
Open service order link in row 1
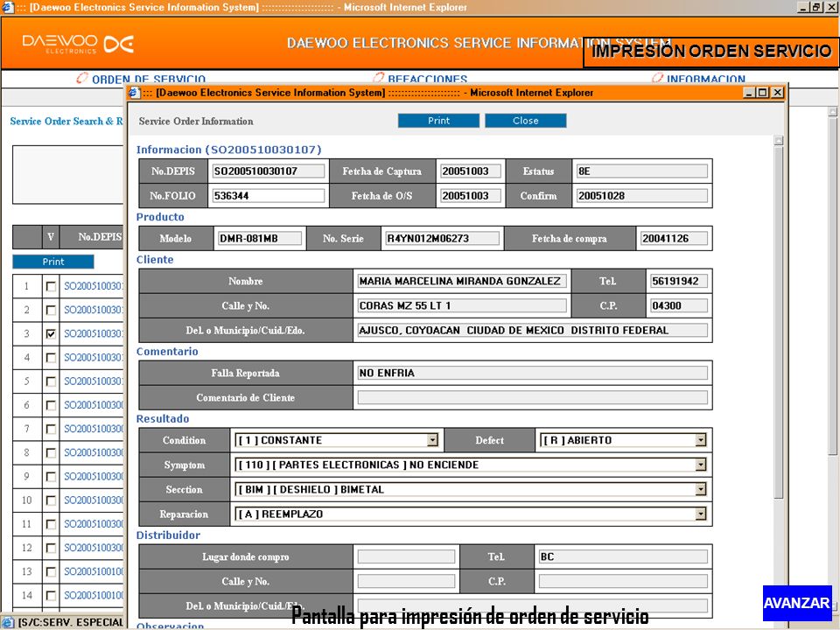pos(94,286)
